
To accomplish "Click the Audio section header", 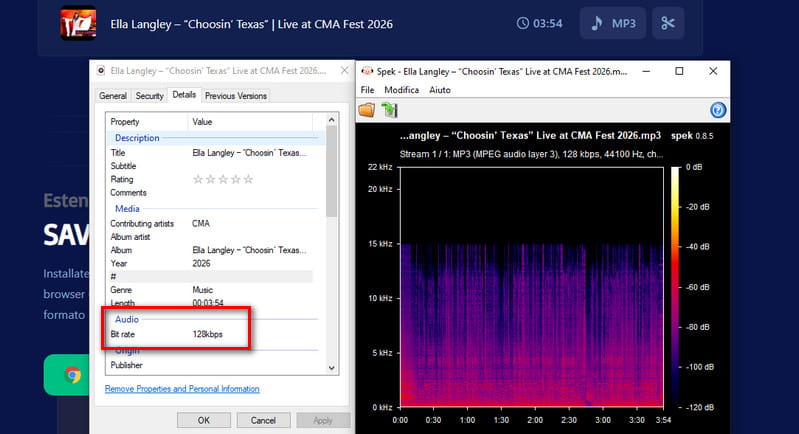I will coord(127,319).
